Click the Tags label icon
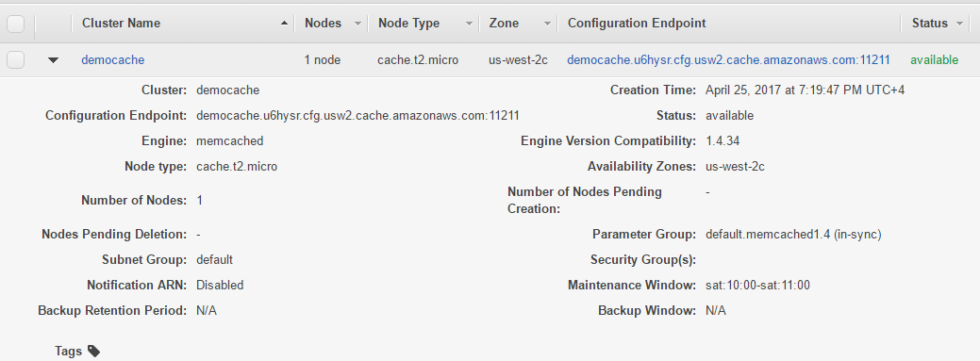Screen dimensions: 980x361 pyautogui.click(x=93, y=351)
